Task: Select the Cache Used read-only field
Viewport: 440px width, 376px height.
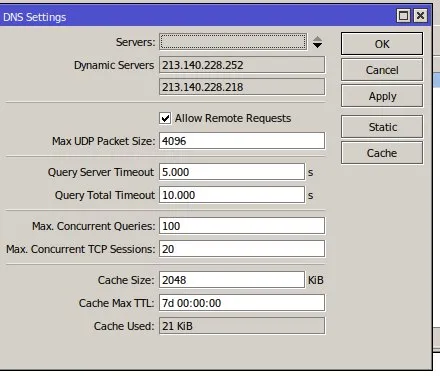Action: [x=242, y=326]
